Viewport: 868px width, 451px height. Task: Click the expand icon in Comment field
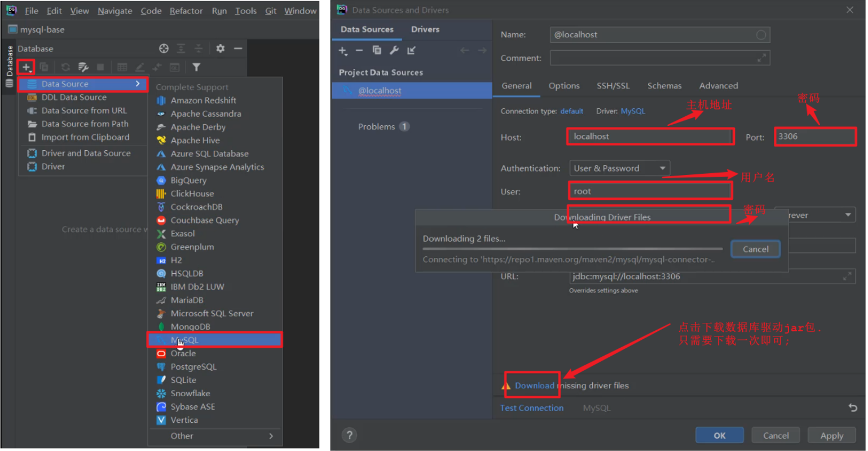(762, 58)
